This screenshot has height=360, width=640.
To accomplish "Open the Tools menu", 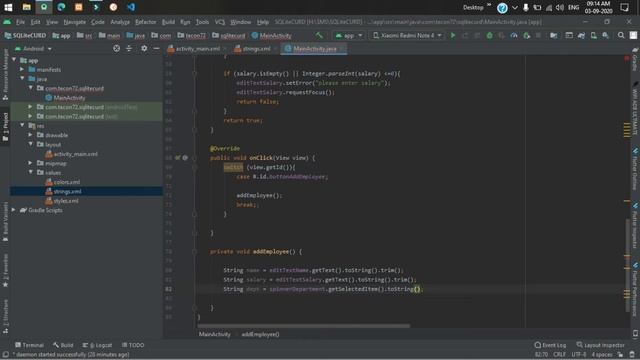I will [202, 22].
